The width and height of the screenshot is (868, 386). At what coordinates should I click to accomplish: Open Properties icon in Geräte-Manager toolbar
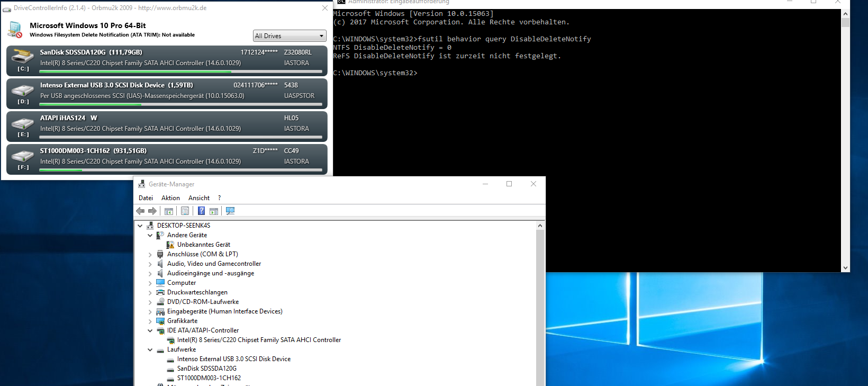pyautogui.click(x=185, y=211)
